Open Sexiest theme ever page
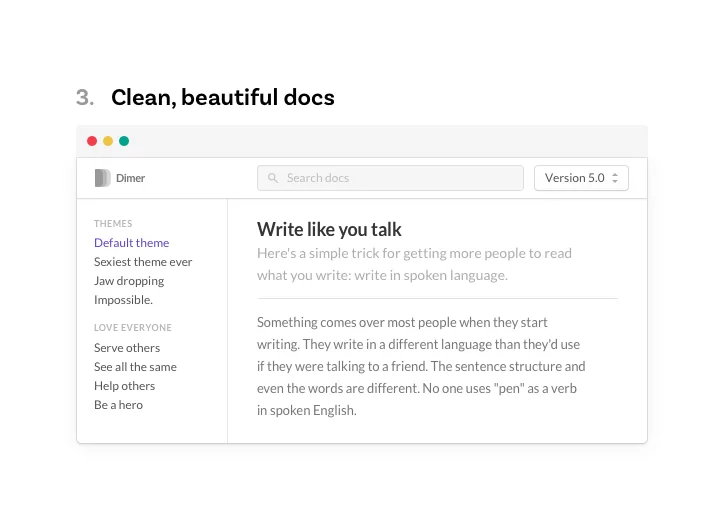 click(x=143, y=262)
